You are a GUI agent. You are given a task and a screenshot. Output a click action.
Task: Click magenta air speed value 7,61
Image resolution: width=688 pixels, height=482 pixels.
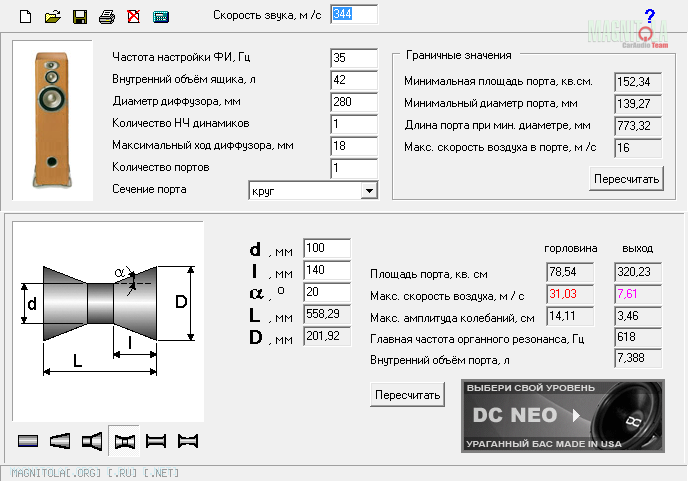638,294
